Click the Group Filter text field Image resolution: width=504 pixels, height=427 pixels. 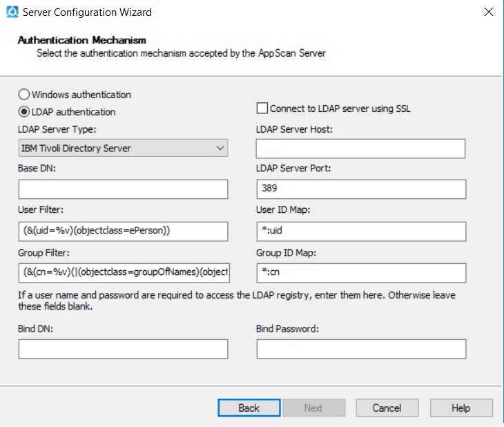[123, 272]
